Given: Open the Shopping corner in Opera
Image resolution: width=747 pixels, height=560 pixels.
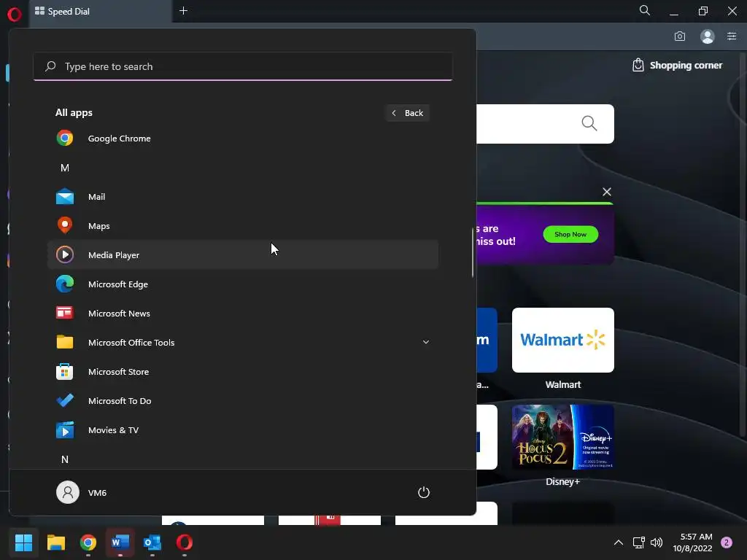Looking at the screenshot, I should pos(677,65).
